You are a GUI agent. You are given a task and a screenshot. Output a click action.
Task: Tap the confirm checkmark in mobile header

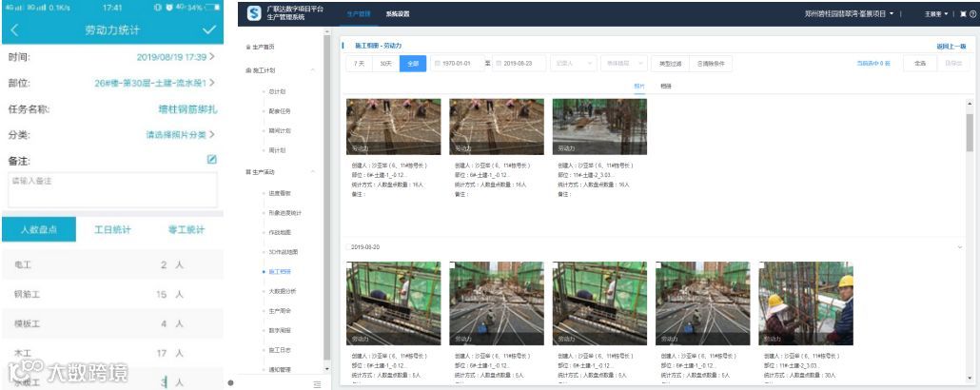[209, 30]
